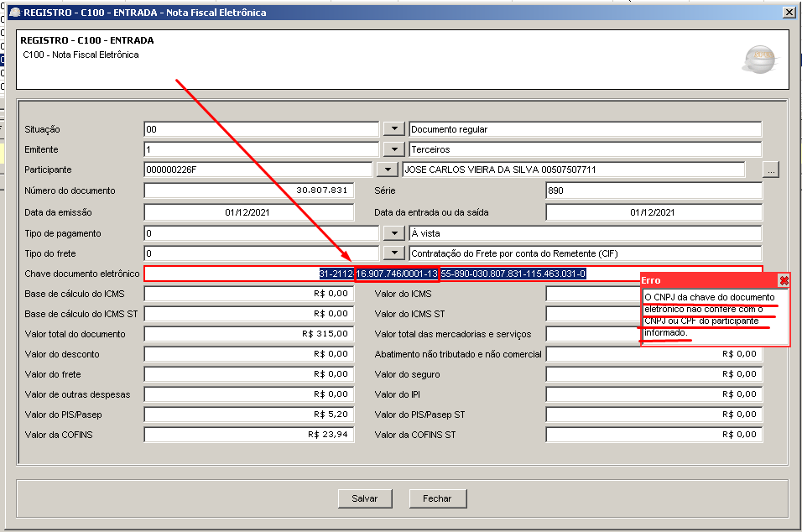
Task: Open the Tipo do frete dropdown arrow
Action: [393, 253]
